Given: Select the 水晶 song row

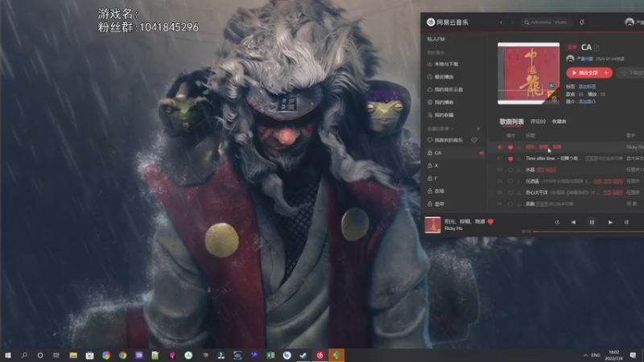Looking at the screenshot, I should click(566, 170).
